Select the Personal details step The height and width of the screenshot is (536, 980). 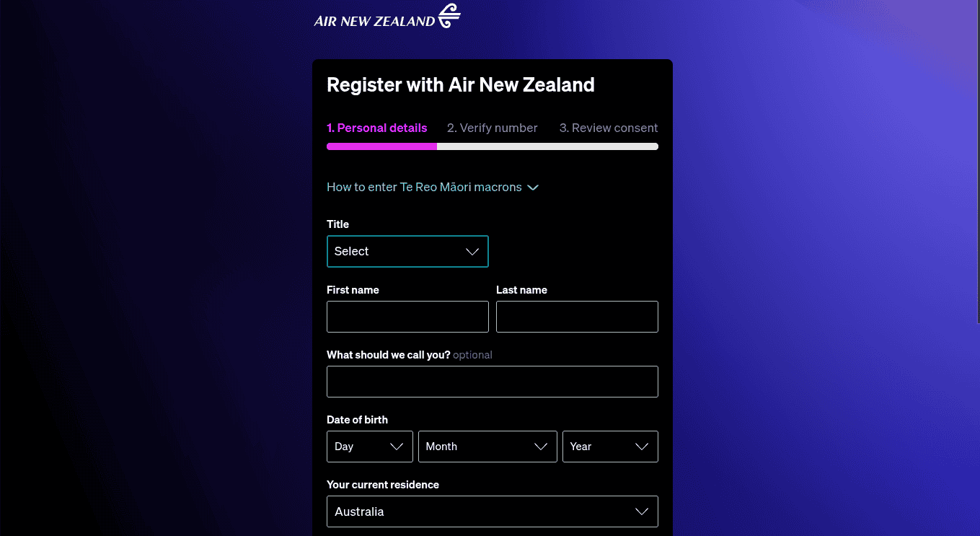point(376,128)
